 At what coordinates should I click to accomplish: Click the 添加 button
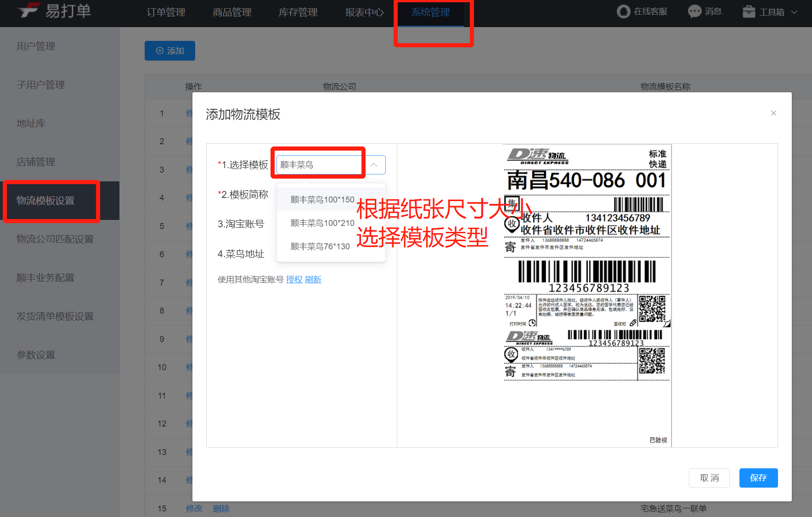tap(170, 51)
